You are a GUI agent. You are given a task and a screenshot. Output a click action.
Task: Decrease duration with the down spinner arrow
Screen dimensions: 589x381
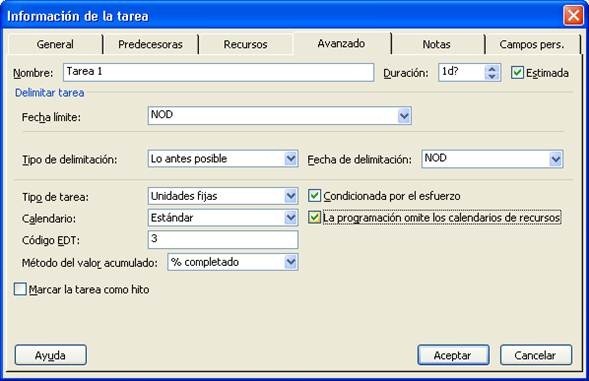[x=492, y=77]
